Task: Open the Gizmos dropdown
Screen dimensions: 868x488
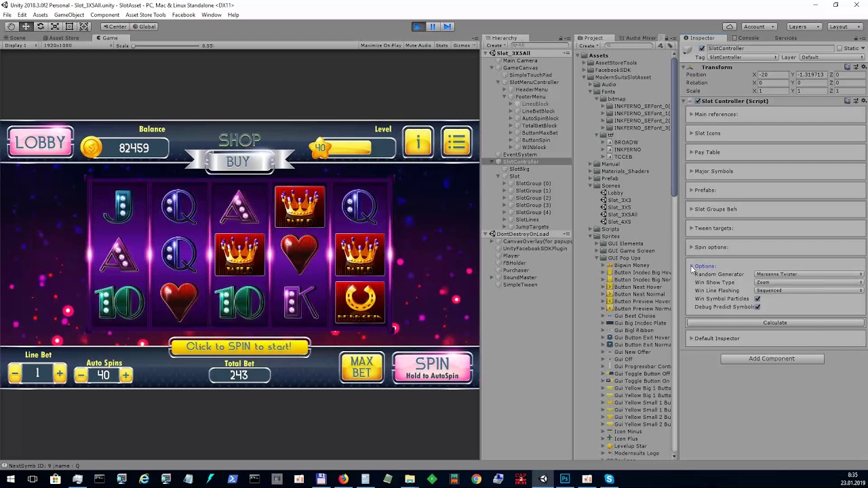Action: 462,45
